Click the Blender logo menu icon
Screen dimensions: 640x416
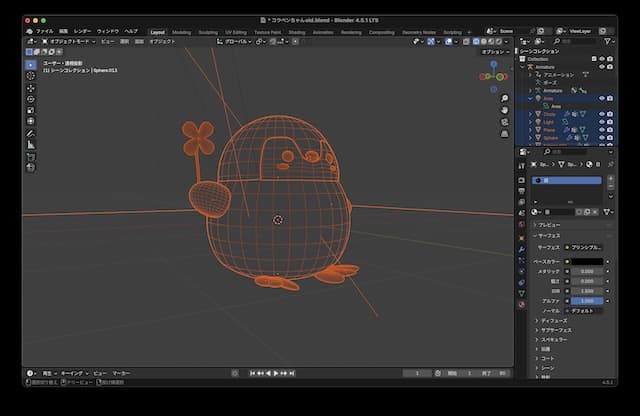[x=29, y=31]
